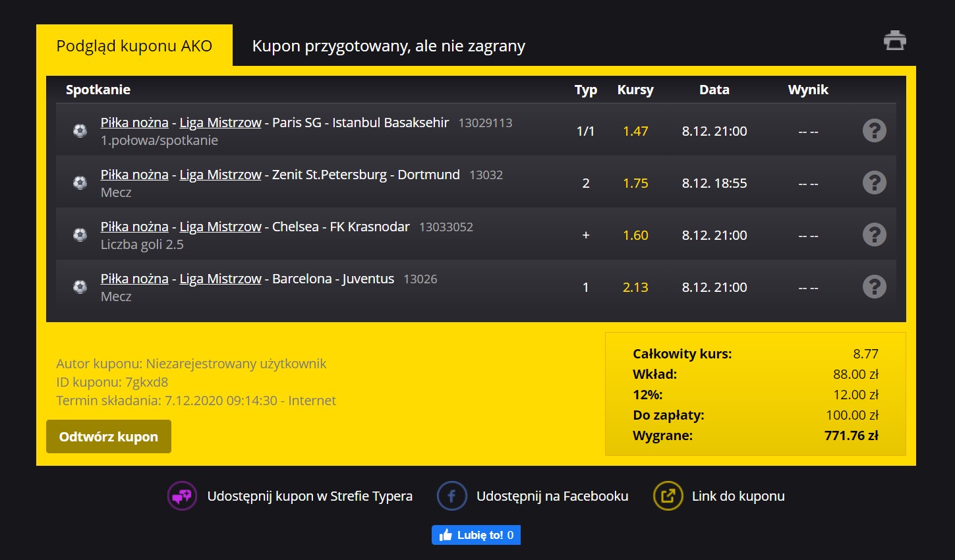Print the coupon with the printer icon
Screen dimensions: 955x560
click(x=894, y=41)
